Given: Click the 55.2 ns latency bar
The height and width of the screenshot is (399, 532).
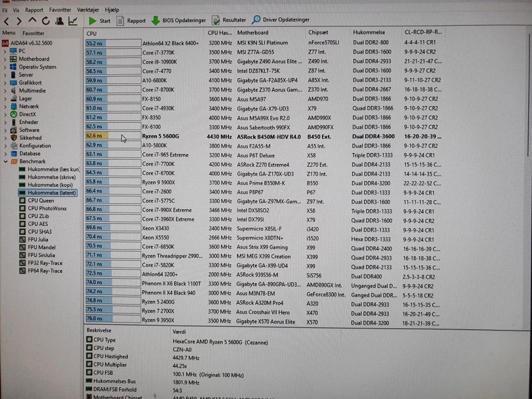Looking at the screenshot, I should click(113, 43).
